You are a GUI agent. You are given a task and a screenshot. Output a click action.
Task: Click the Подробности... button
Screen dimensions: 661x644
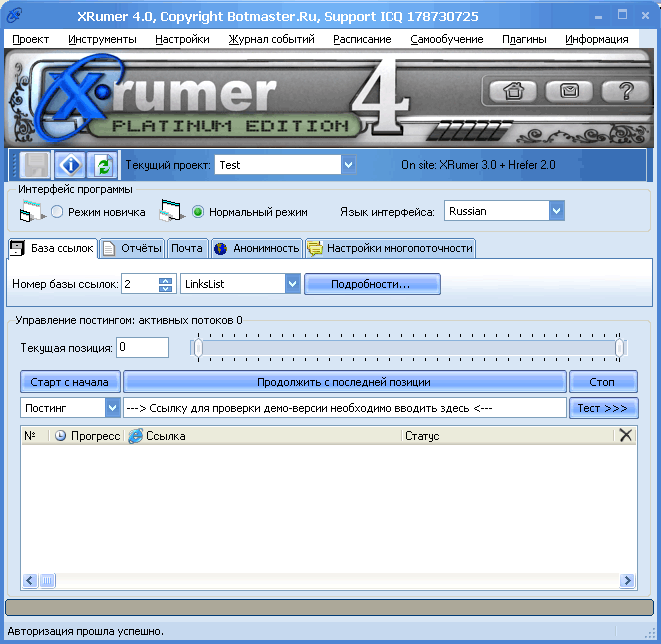pos(372,284)
